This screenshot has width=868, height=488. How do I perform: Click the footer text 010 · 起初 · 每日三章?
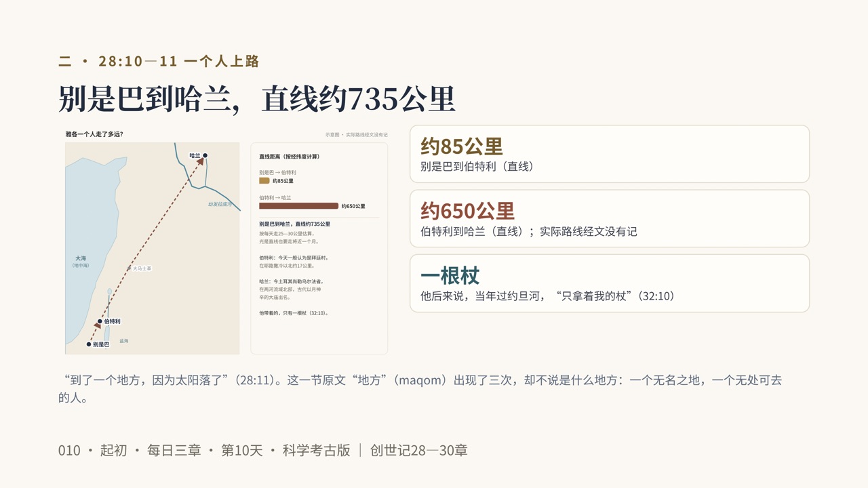click(x=130, y=450)
